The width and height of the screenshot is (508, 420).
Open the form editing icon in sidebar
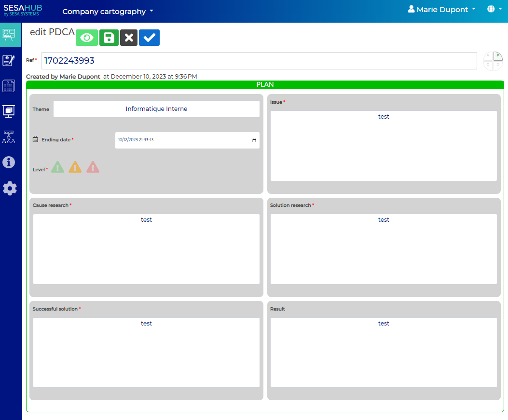9,60
